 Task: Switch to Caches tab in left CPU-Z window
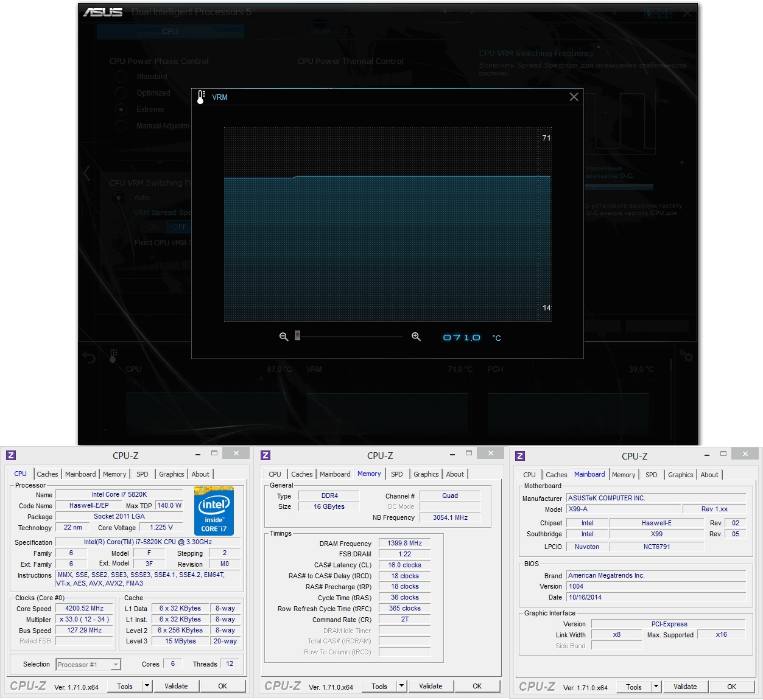coord(47,474)
